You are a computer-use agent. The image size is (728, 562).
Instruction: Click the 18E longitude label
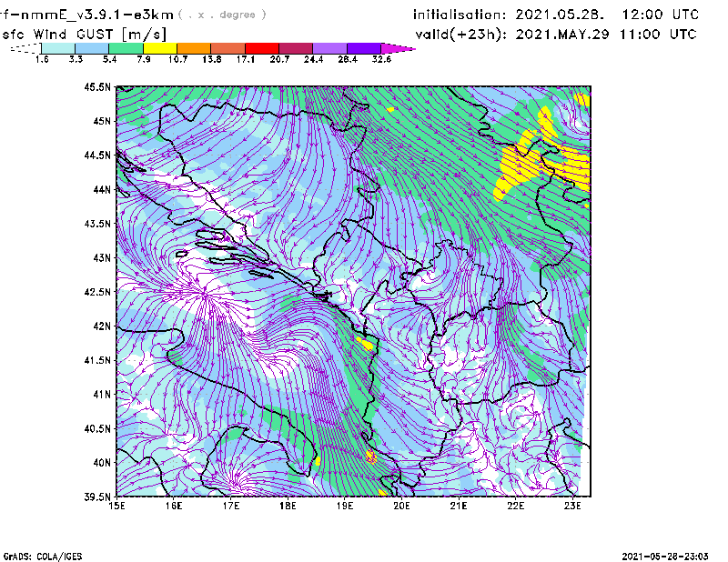coord(288,506)
